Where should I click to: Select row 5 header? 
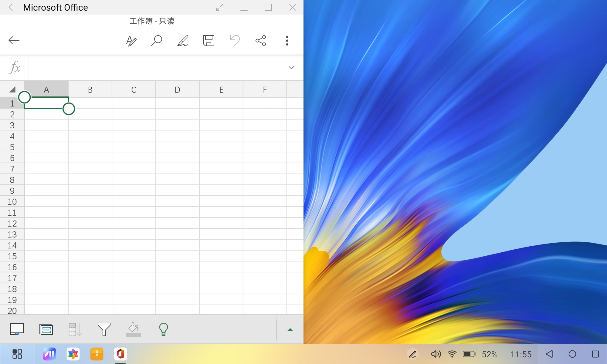pos(12,147)
